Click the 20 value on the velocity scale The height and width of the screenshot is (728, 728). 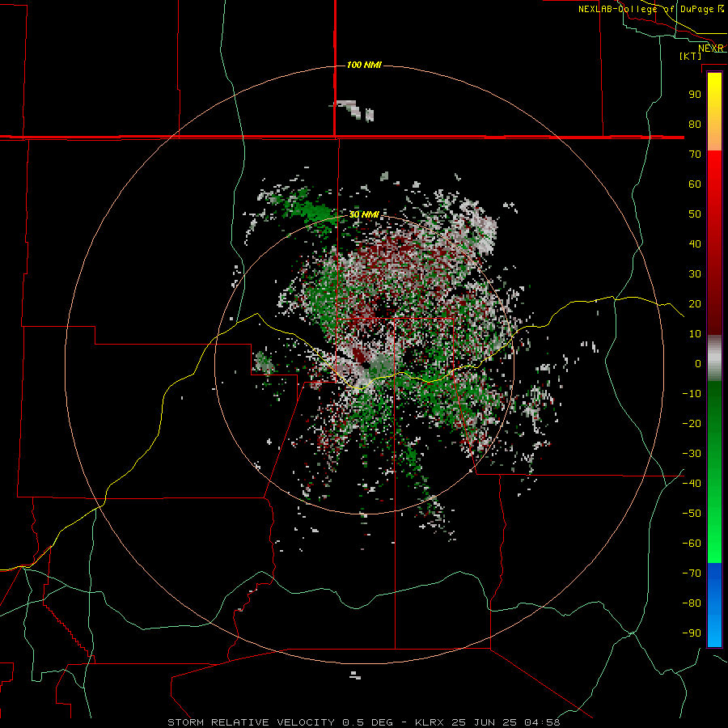click(x=695, y=304)
